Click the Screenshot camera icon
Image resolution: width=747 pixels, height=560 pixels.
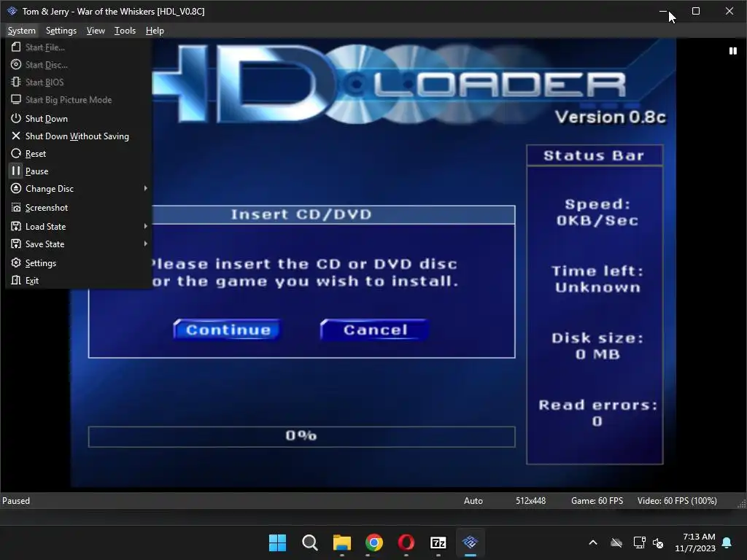pos(16,208)
